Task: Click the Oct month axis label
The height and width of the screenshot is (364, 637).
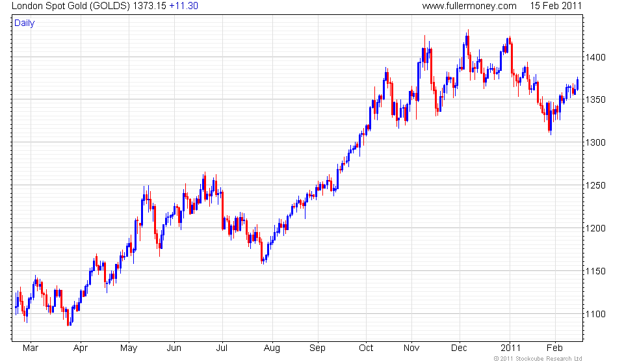Action: (366, 348)
